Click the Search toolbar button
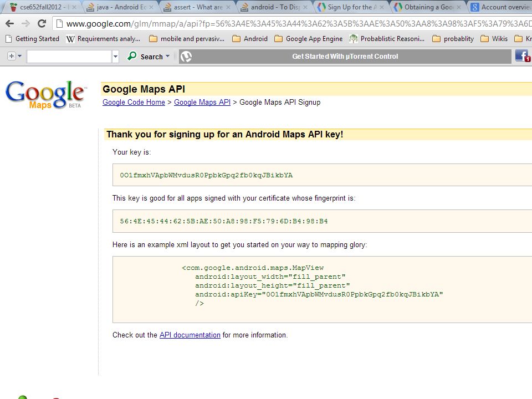The height and width of the screenshot is (399, 532). click(149, 57)
